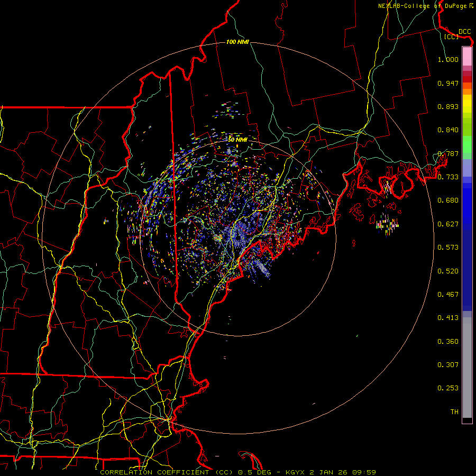Select the 0.253 legend value
Screen dimensions: 476x476
(448, 388)
